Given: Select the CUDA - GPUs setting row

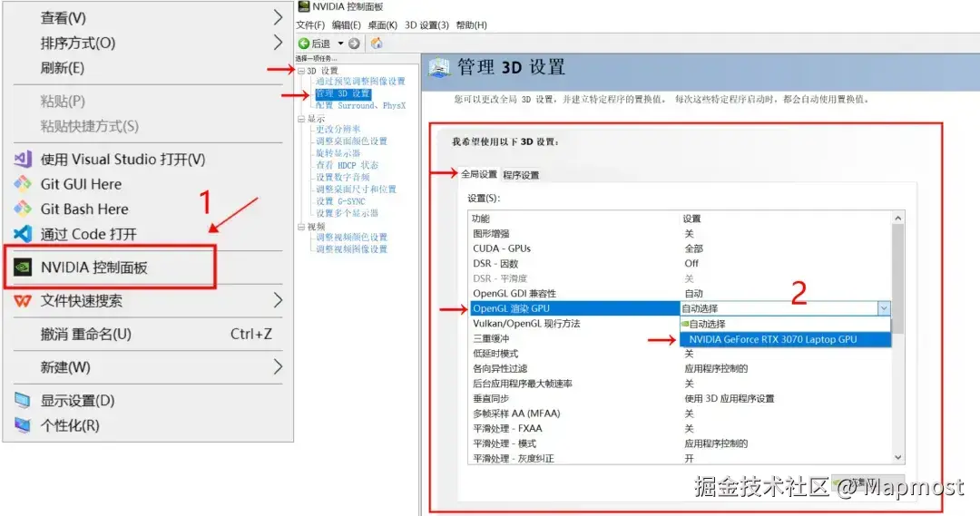Looking at the screenshot, I should click(680, 248).
